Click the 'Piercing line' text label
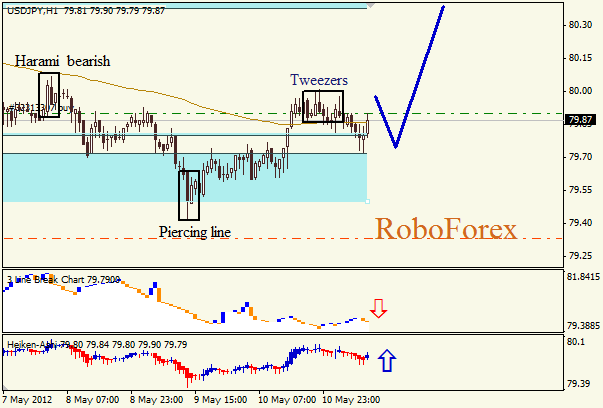 [x=194, y=232]
